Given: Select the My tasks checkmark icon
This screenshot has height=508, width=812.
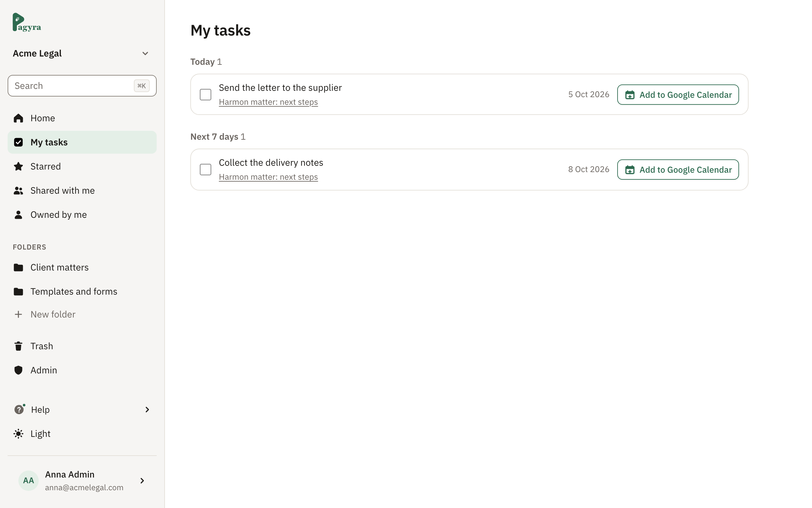Looking at the screenshot, I should point(18,143).
